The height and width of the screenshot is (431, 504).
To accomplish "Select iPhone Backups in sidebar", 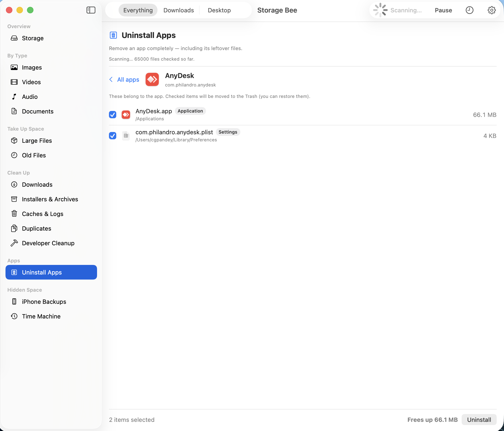I will (x=51, y=302).
